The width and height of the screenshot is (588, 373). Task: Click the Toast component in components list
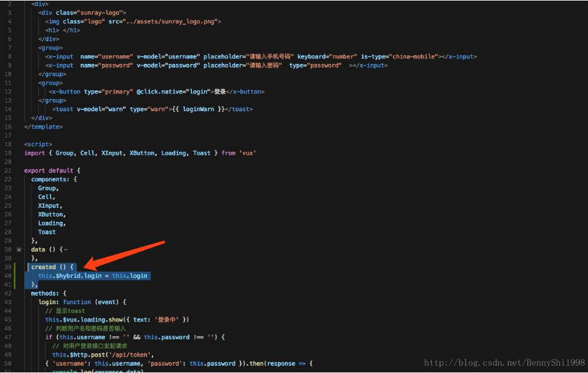point(47,232)
